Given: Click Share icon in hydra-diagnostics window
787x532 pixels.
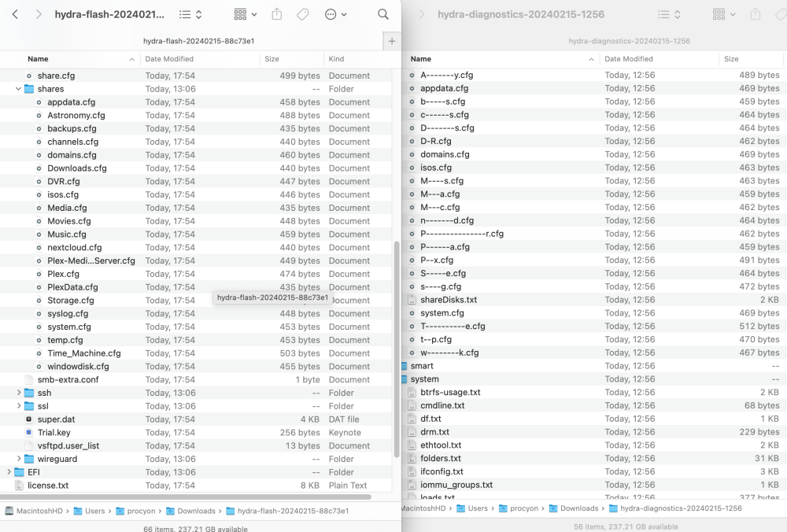Looking at the screenshot, I should point(756,14).
